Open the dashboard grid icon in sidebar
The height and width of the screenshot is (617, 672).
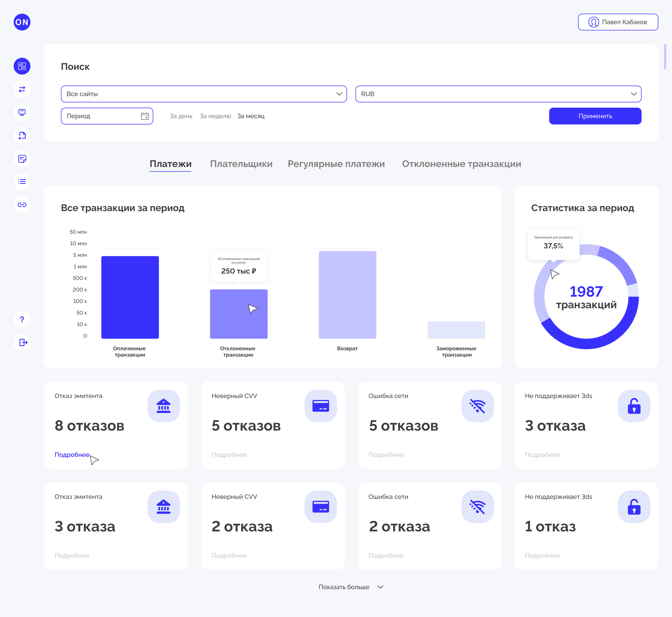click(x=22, y=66)
